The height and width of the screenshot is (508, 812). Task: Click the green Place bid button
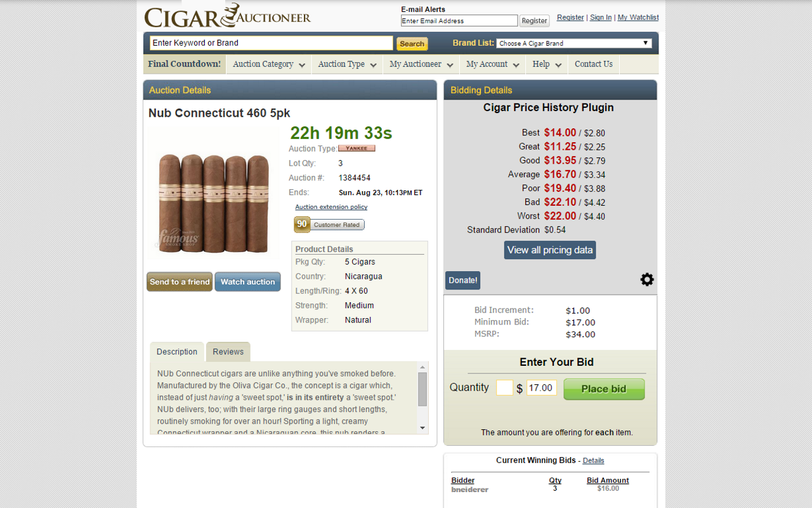[604, 389]
